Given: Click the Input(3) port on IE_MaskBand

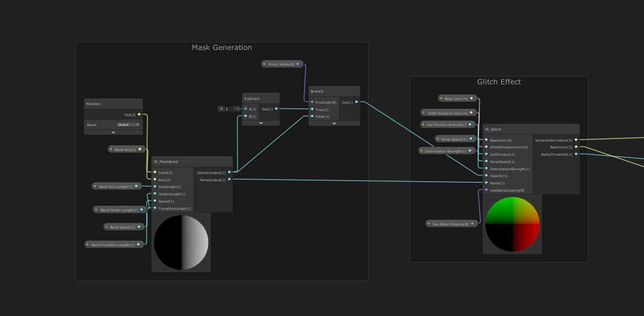Looking at the screenshot, I should 155,173.
